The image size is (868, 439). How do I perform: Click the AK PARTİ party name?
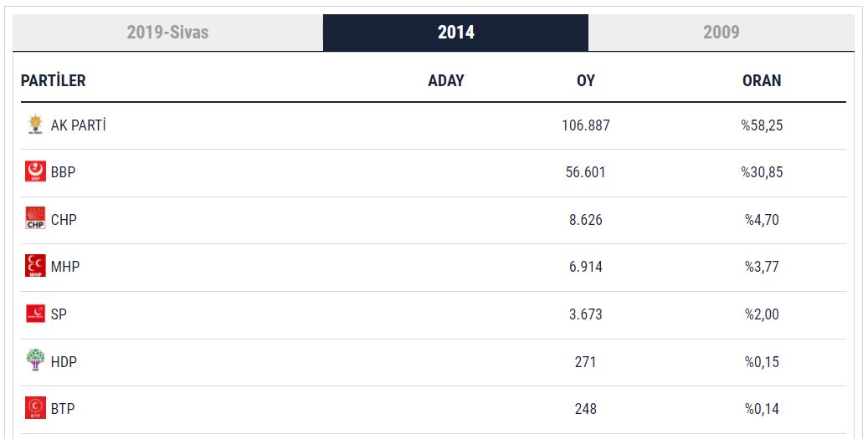pyautogui.click(x=79, y=125)
